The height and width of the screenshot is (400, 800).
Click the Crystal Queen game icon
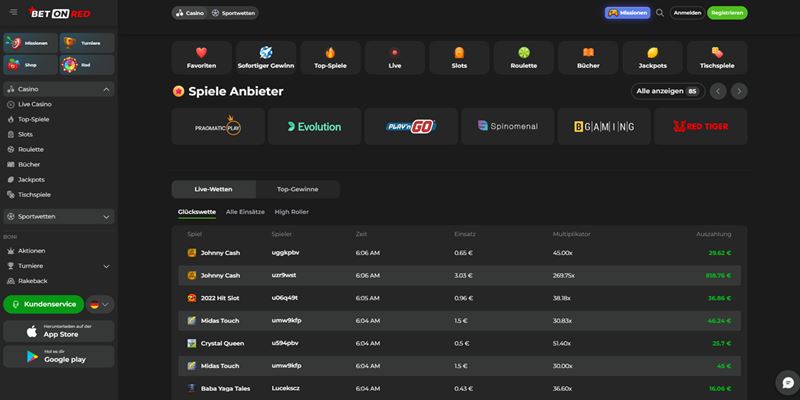click(x=192, y=343)
